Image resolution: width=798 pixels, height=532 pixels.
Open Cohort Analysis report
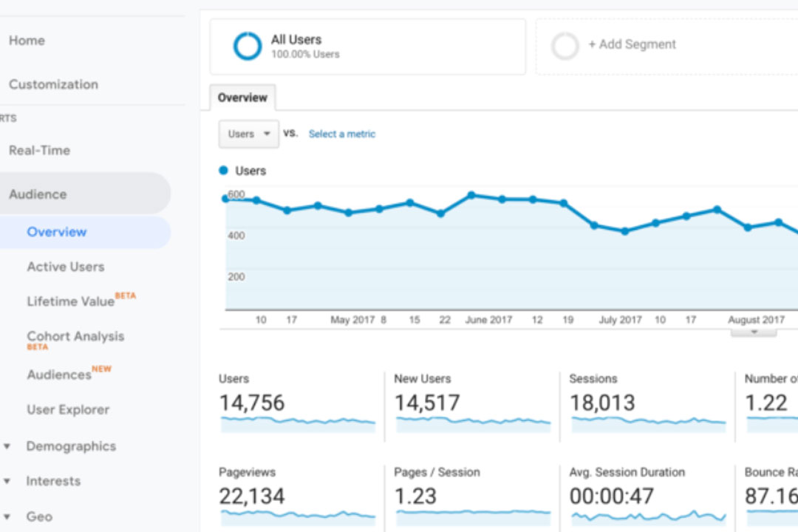coord(75,336)
